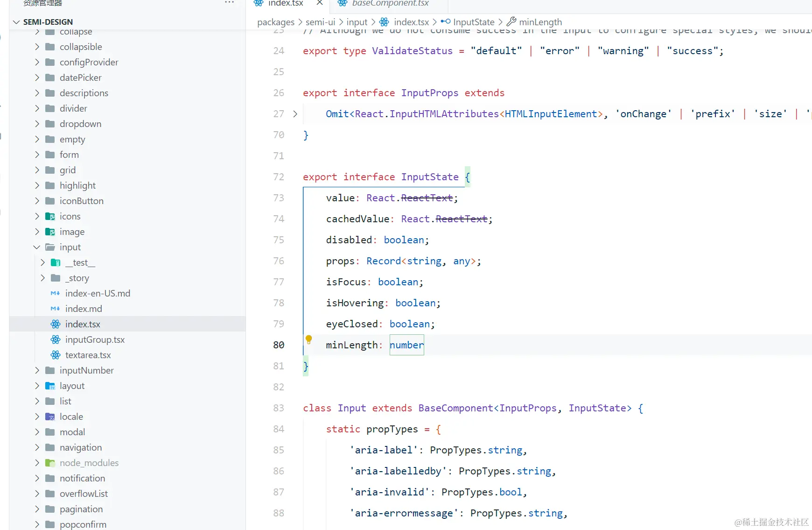
Task: Open the list folder
Action: tap(65, 401)
